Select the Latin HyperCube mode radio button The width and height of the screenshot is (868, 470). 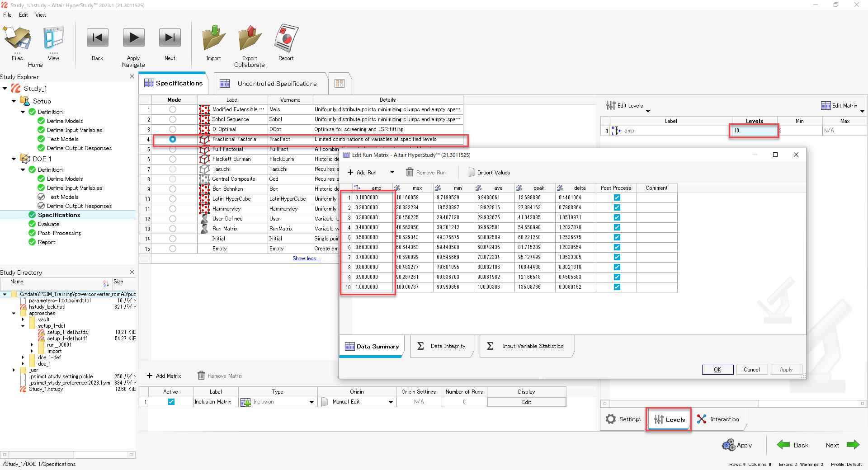click(173, 199)
